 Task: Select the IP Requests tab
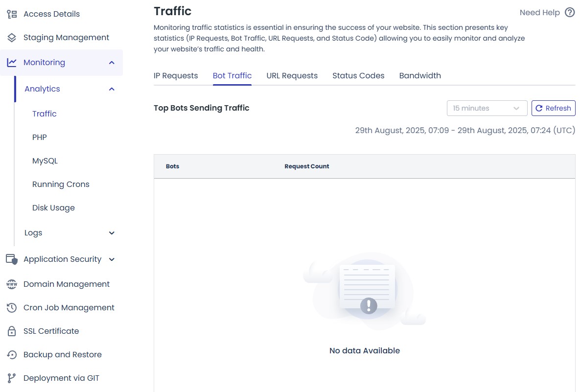176,75
